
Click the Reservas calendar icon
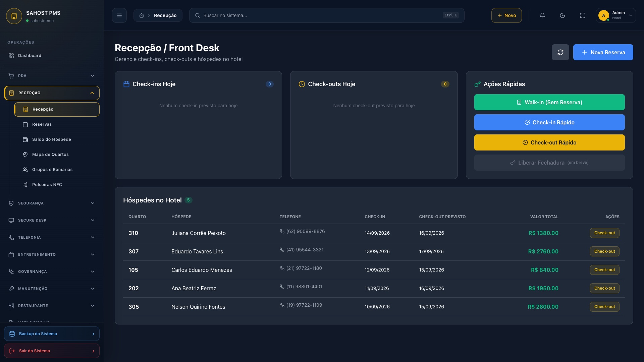(x=25, y=124)
